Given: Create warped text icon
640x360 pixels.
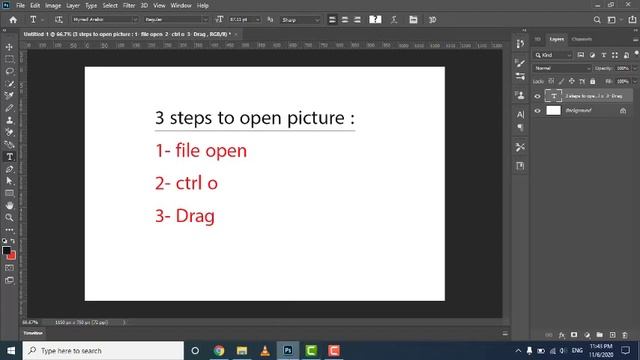Looking at the screenshot, I should (x=394, y=20).
